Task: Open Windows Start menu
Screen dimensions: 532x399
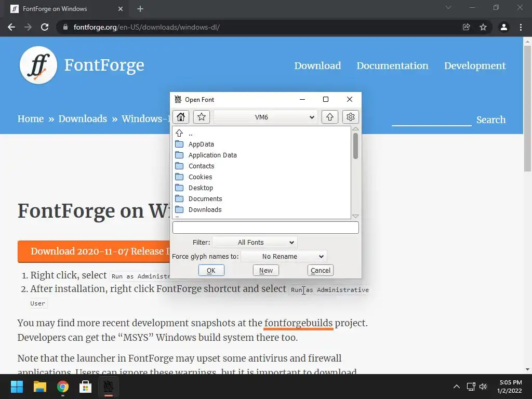Action: [x=17, y=387]
